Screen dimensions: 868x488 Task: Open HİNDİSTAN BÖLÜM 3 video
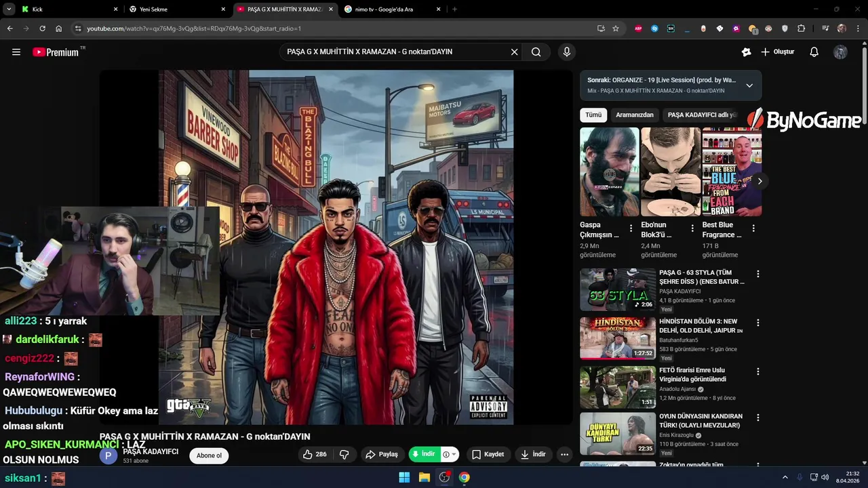(x=617, y=338)
